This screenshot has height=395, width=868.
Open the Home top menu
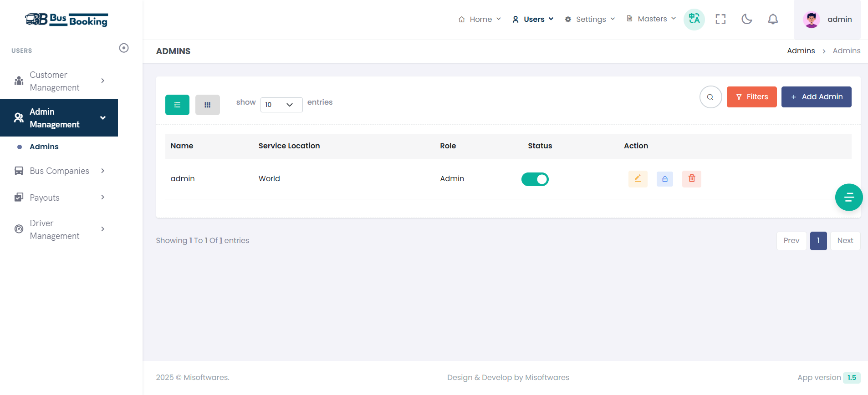[x=480, y=19]
